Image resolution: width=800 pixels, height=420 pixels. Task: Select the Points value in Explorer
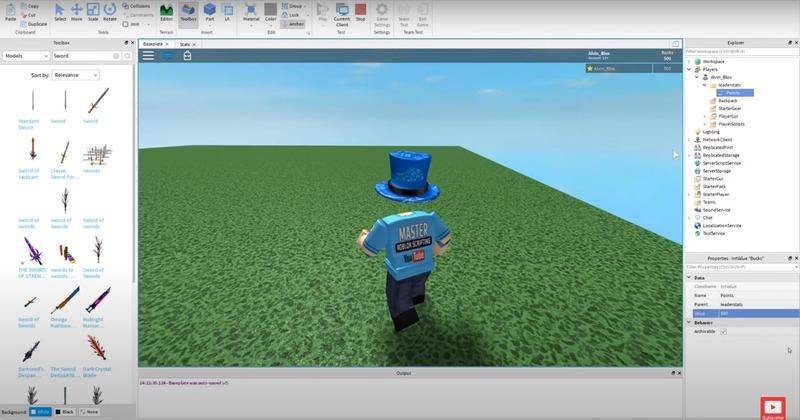point(735,93)
